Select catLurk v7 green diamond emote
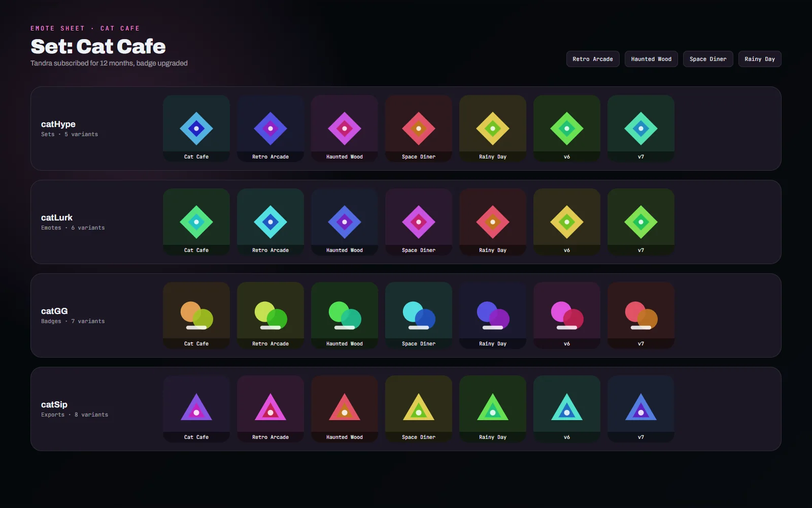 pyautogui.click(x=641, y=222)
